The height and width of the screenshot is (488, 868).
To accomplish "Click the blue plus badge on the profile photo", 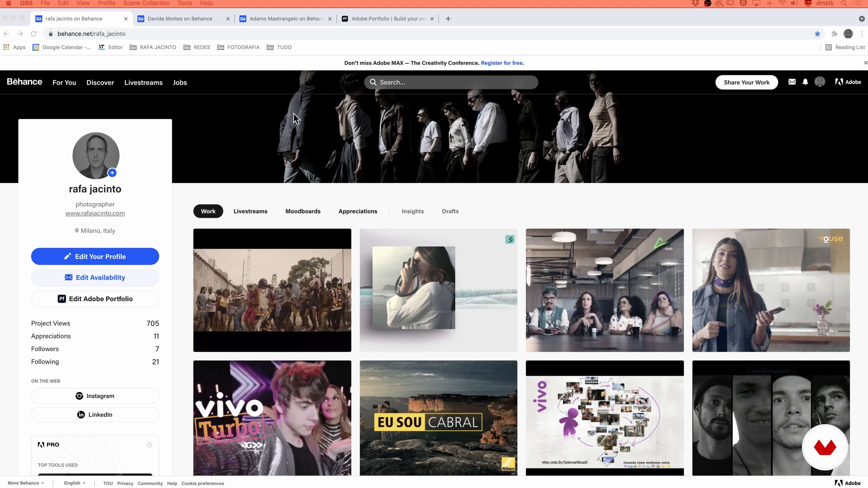I will (112, 173).
